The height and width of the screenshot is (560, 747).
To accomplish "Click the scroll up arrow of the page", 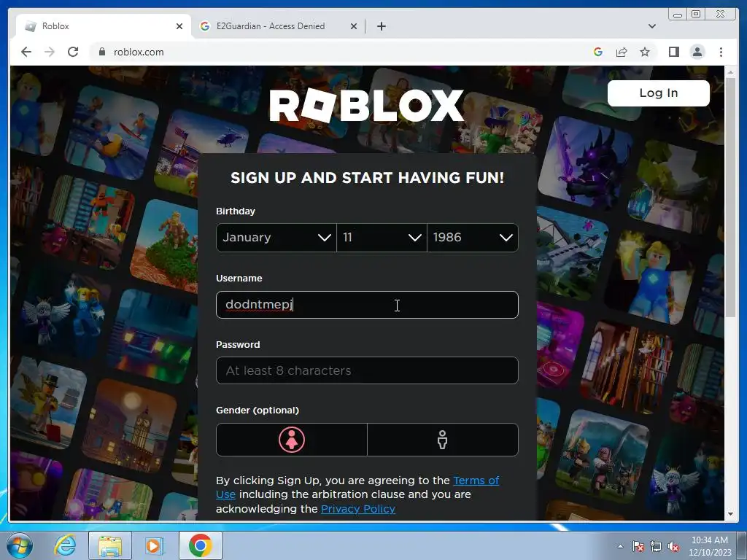I will pyautogui.click(x=730, y=72).
